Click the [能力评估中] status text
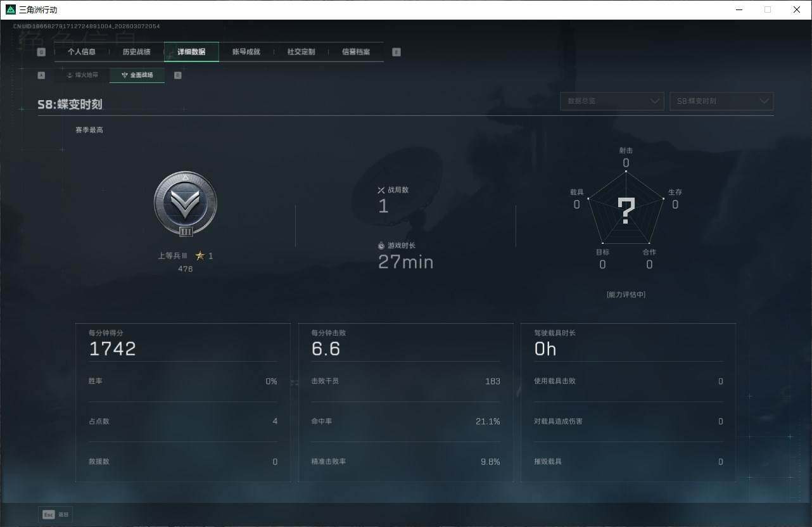 [626, 295]
